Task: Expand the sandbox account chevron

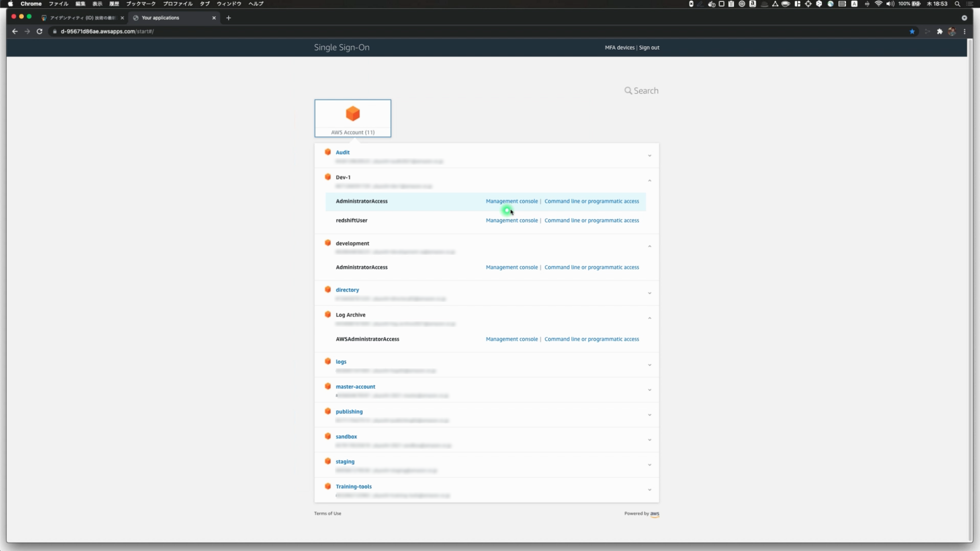Action: [649, 440]
